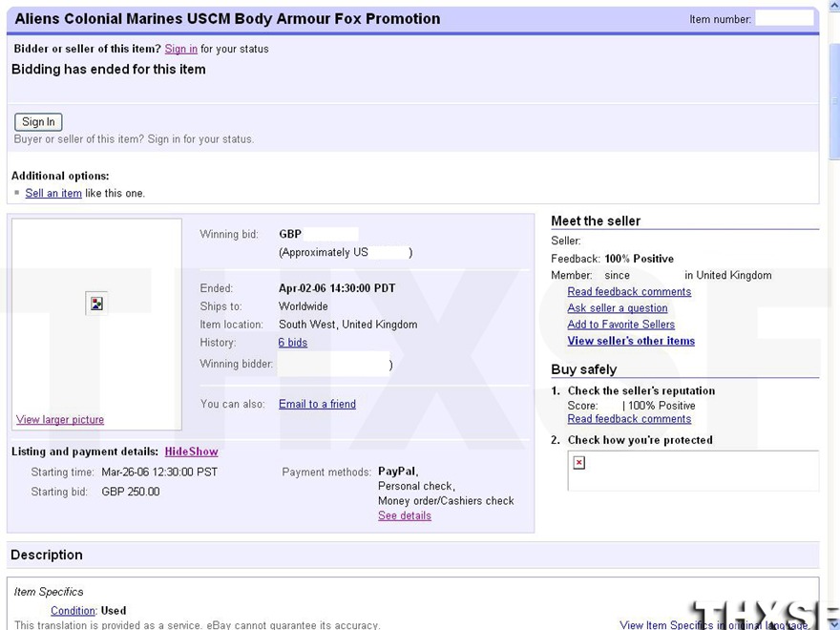Select the starting bid 'GBP 250.00'
Screen dimensions: 840x630
[131, 492]
